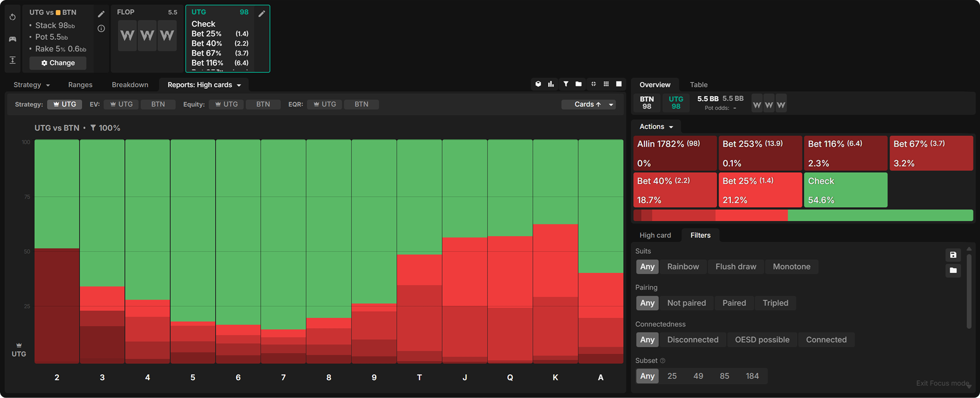Expand the Reports: High cards dropdown
This screenshot has height=398, width=980.
[204, 85]
